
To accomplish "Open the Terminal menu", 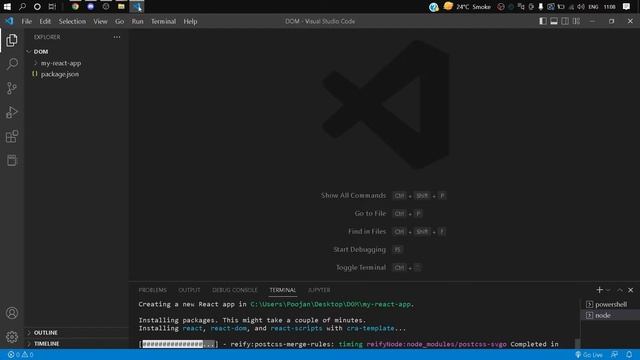I will pos(163,21).
